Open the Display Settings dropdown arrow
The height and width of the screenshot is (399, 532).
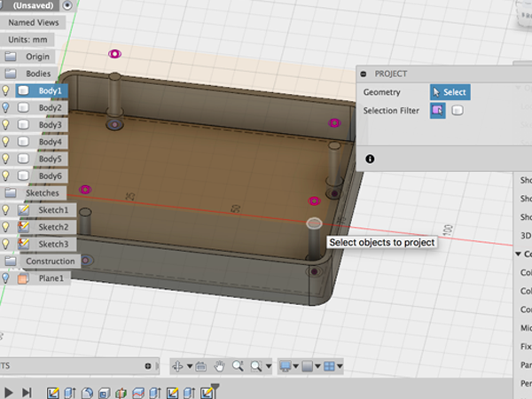tap(295, 366)
